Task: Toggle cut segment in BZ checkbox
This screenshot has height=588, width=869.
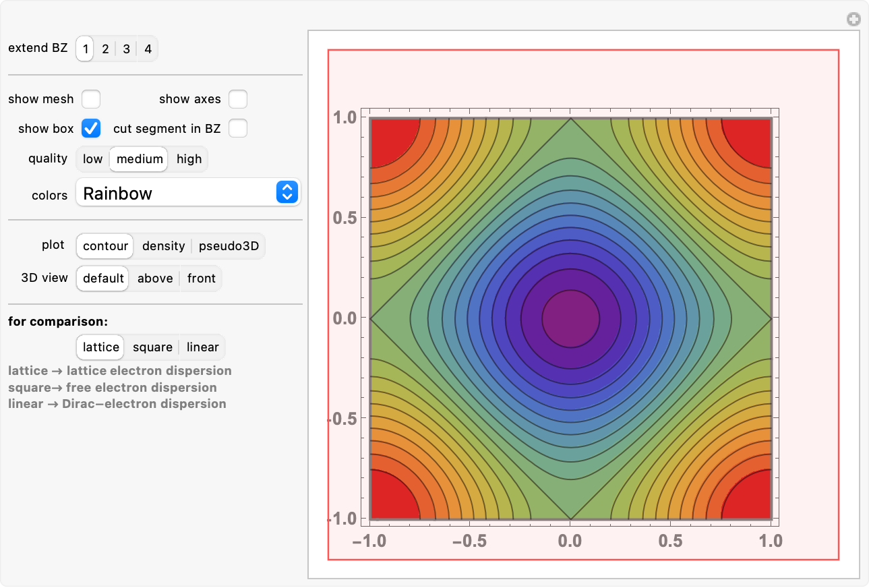Action: click(x=238, y=128)
